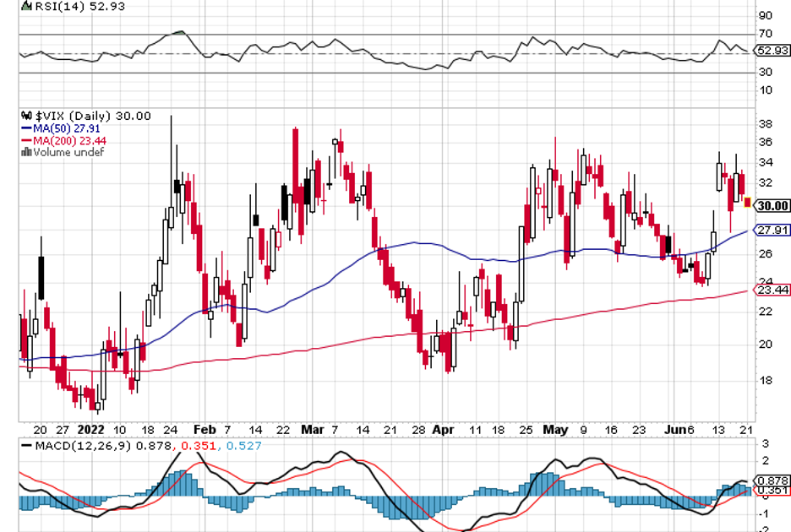Select the 30.00 current price tag

click(772, 206)
